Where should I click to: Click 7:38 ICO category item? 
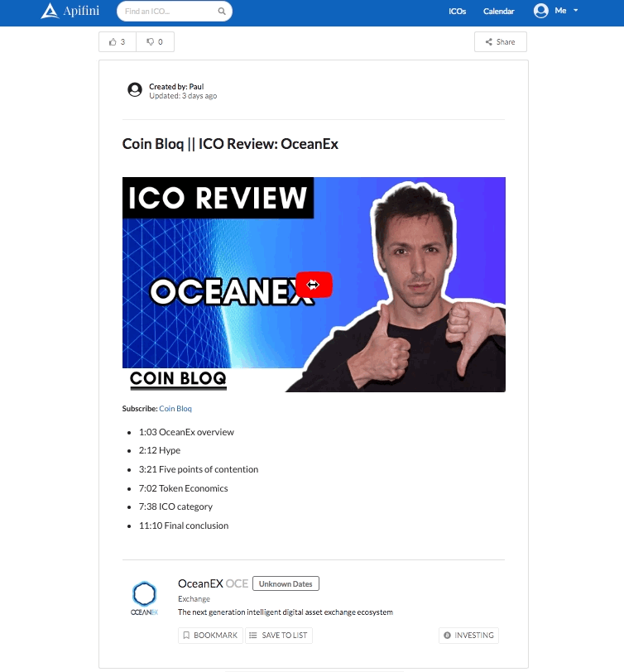(x=175, y=506)
